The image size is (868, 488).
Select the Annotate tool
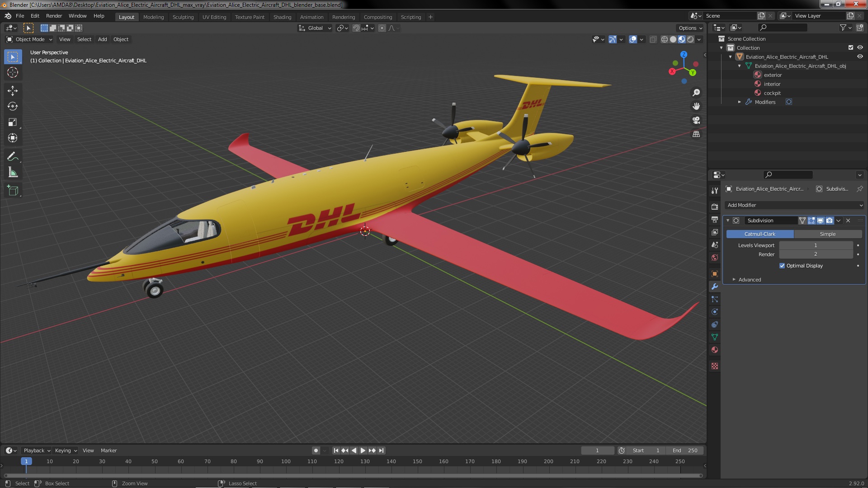(x=13, y=157)
